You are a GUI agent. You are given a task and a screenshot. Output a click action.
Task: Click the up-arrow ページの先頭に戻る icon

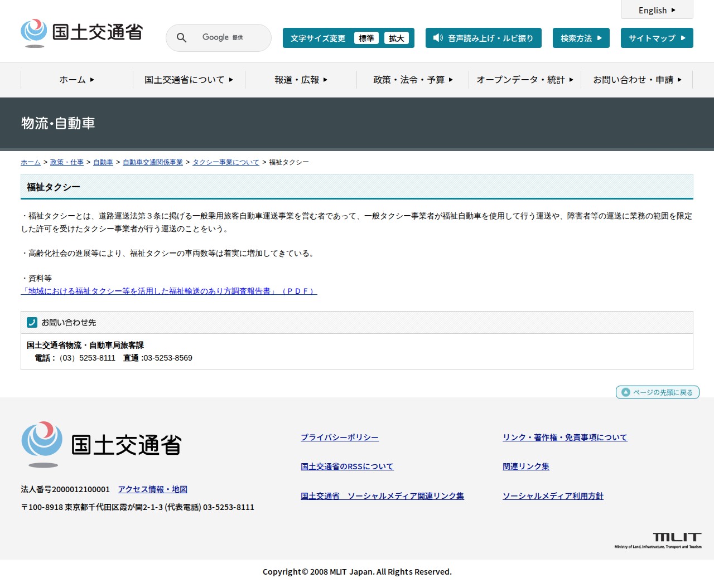[x=626, y=392]
